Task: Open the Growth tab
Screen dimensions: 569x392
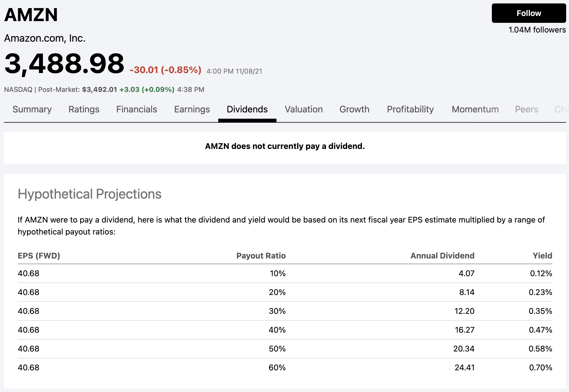Action: [354, 109]
